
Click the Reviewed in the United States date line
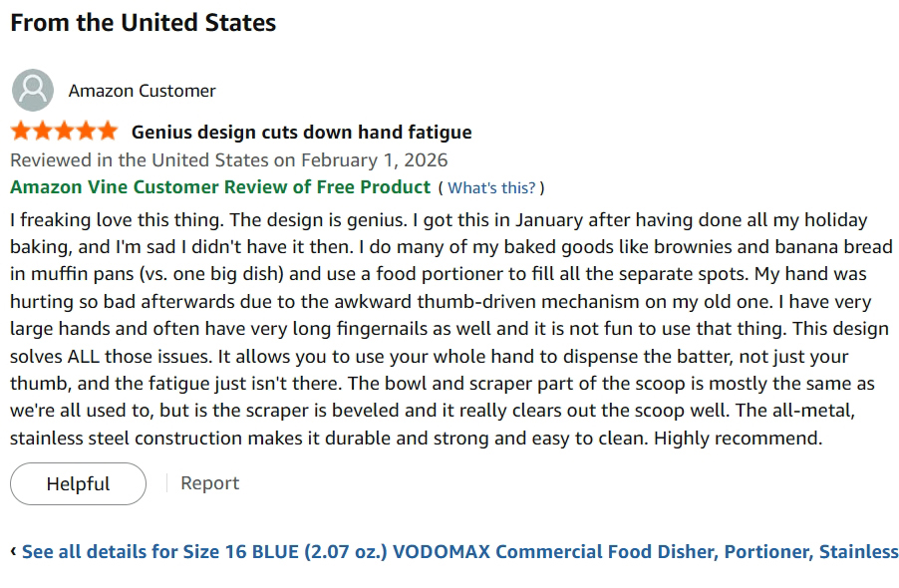click(x=229, y=159)
